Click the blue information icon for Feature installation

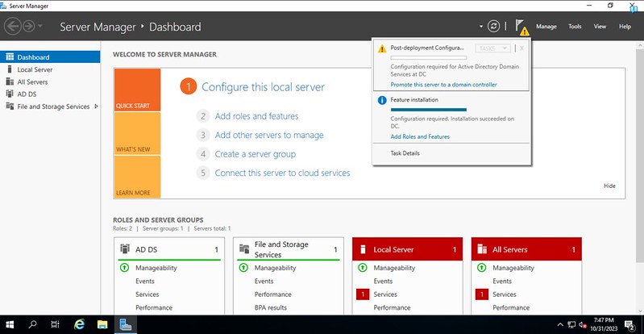click(382, 100)
